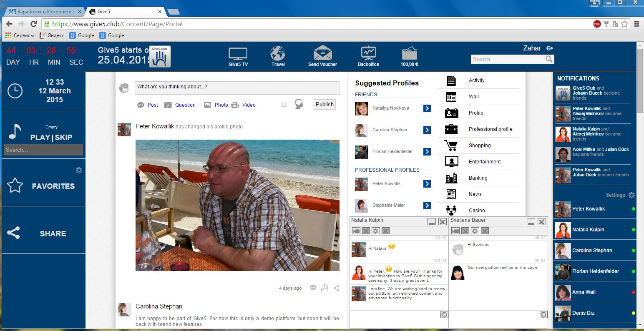Image resolution: width=644 pixels, height=331 pixels.
Task: Open Peter Kowallik's beach profile photo
Action: [x=237, y=205]
